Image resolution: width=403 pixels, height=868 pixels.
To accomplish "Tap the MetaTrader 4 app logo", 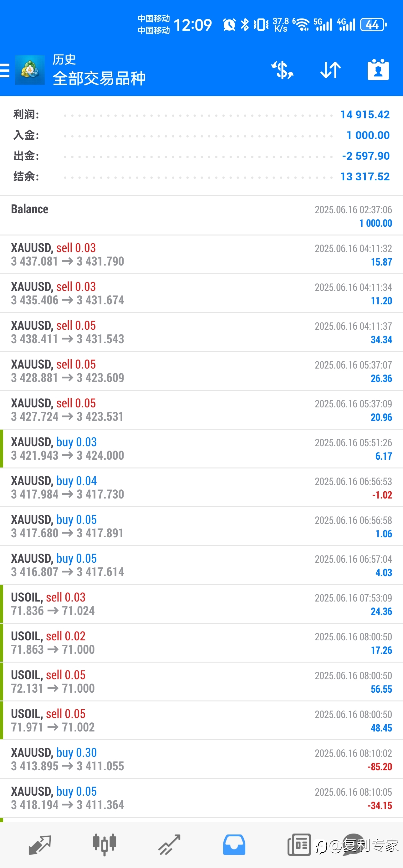I will (30, 70).
